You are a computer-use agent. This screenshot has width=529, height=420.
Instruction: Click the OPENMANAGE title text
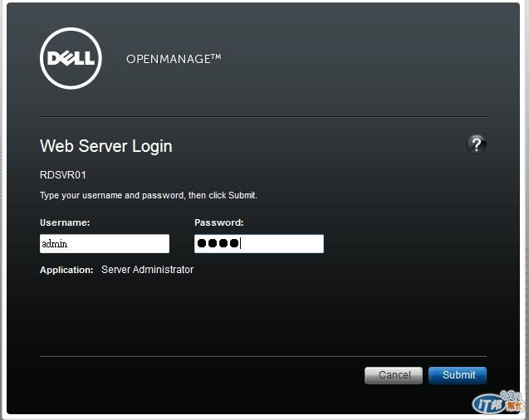click(174, 59)
